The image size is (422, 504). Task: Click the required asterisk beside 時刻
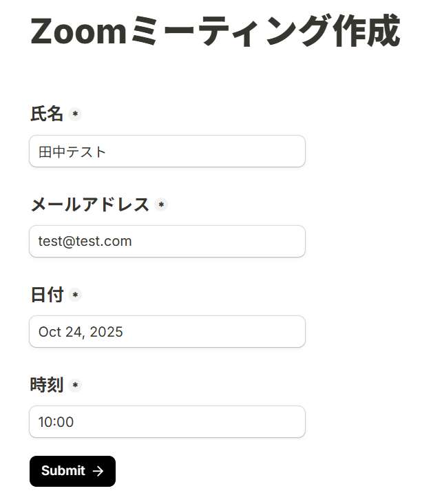click(x=75, y=386)
